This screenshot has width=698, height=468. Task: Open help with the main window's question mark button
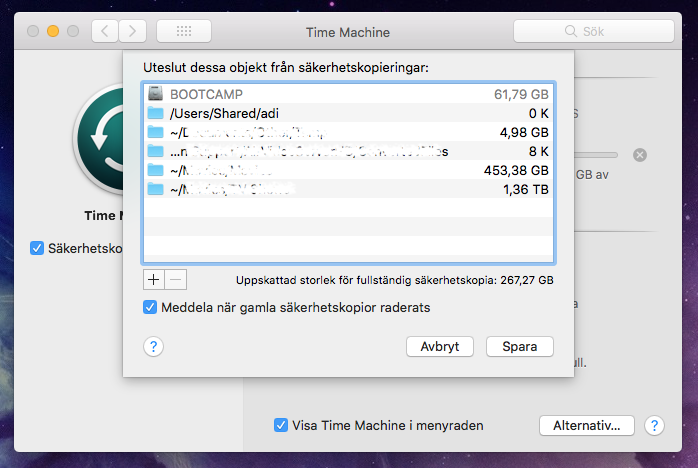tap(654, 425)
